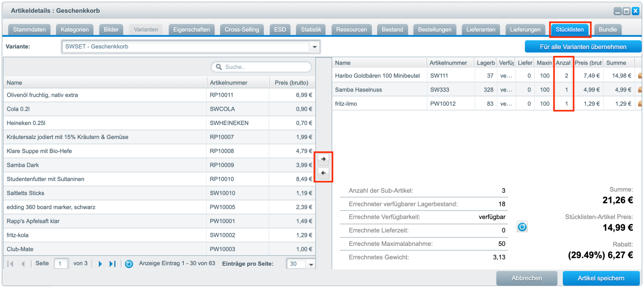Click the Anzahl column header
Screen dimensions: 644x291
[x=563, y=63]
